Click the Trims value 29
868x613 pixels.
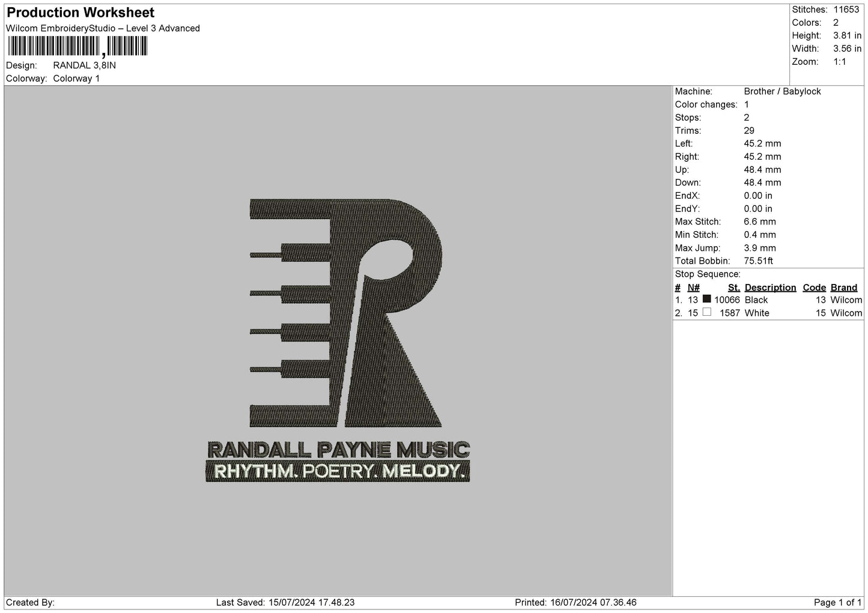pos(749,131)
